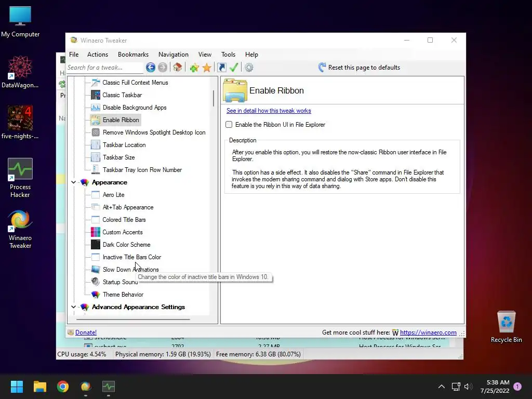Click the network tray icon
The height and width of the screenshot is (399, 532).
point(456,387)
